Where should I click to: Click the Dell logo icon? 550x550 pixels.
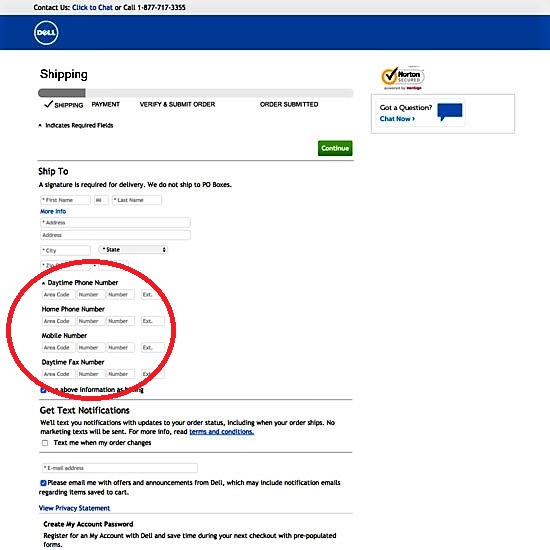[x=46, y=33]
